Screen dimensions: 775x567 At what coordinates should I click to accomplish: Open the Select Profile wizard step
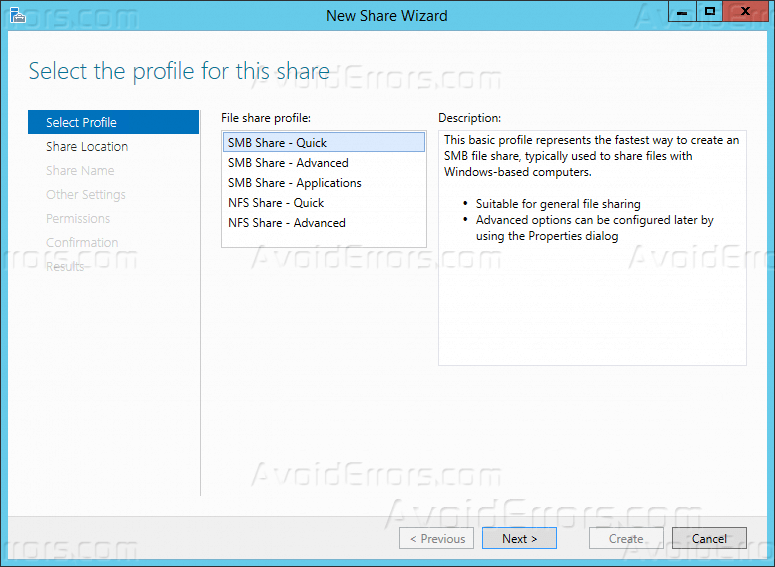click(113, 122)
